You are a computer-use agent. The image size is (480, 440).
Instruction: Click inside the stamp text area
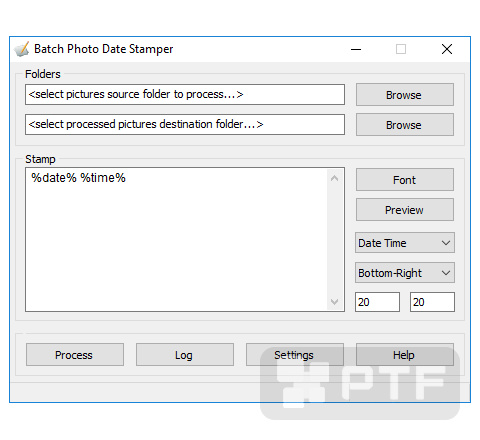pyautogui.click(x=177, y=240)
